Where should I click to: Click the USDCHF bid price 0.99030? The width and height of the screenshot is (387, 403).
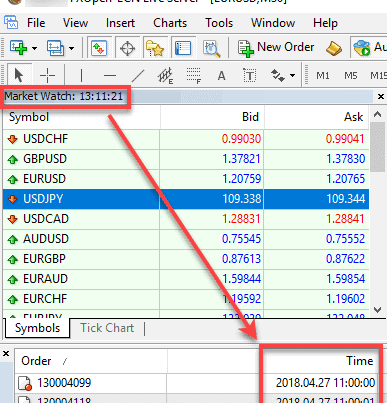pyautogui.click(x=241, y=139)
